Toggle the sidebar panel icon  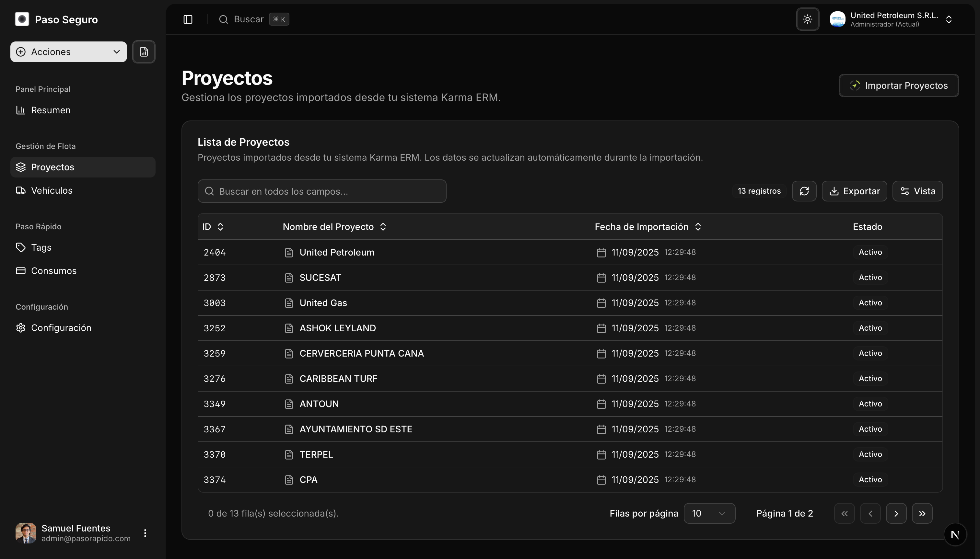coord(188,19)
